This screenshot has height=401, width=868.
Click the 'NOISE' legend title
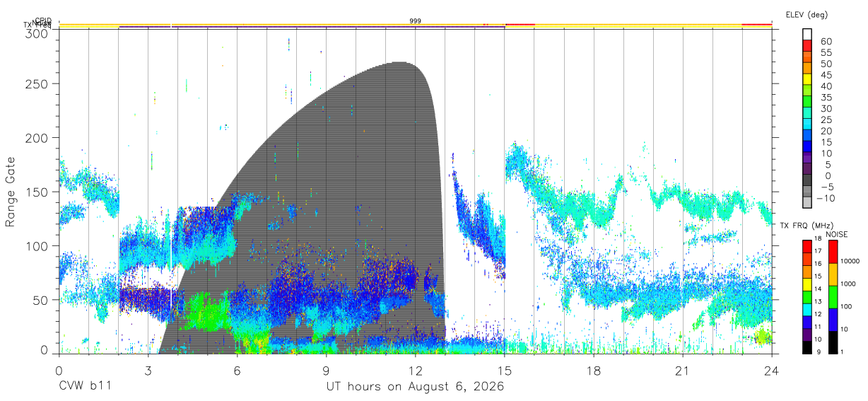[x=837, y=234]
